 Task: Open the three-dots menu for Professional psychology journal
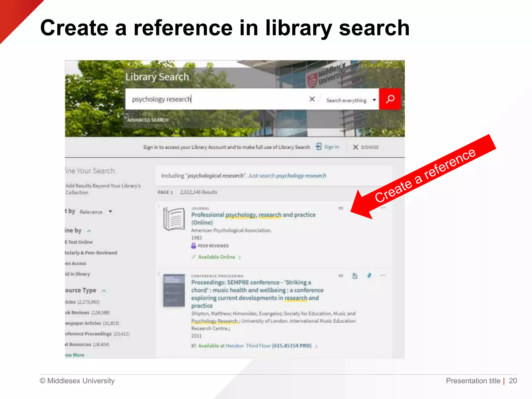pyautogui.click(x=383, y=208)
